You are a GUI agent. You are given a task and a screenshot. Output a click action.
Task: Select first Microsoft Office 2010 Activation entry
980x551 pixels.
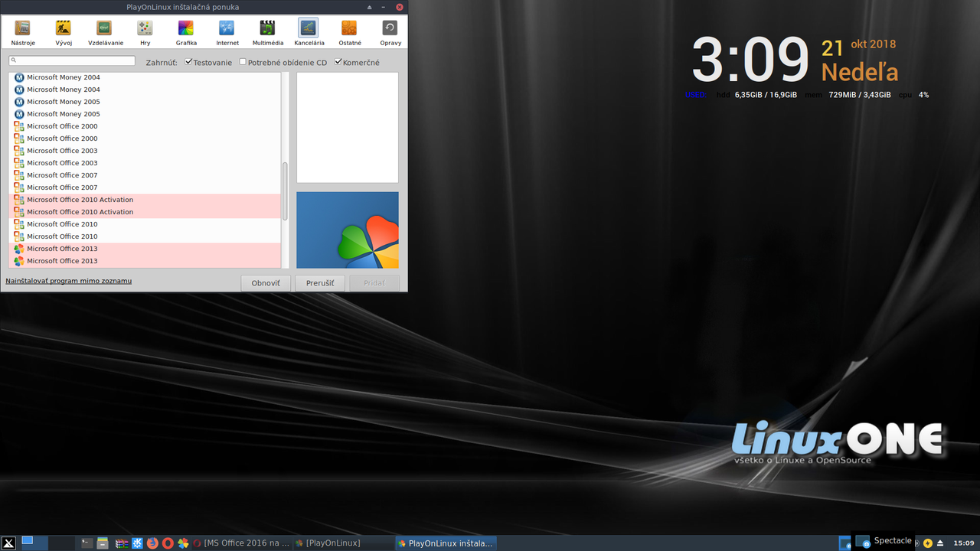145,200
